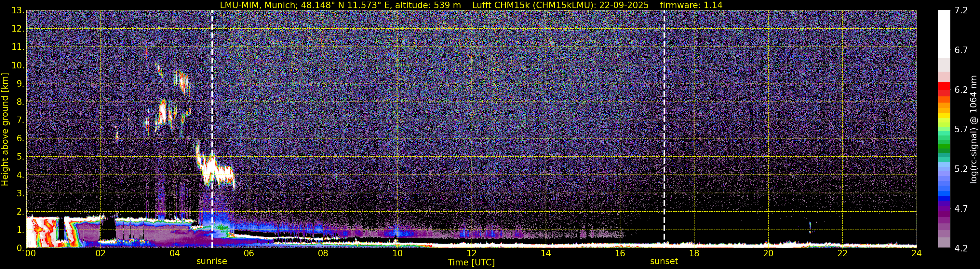Click the '2.' tick on the height axis
Screen dimensions: 980x269
[x=20, y=211]
